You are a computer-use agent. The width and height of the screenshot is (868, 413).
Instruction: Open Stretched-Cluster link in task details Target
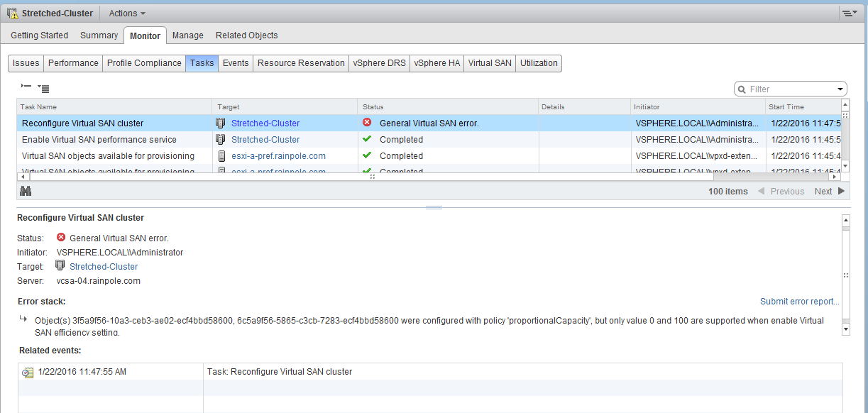pyautogui.click(x=104, y=267)
